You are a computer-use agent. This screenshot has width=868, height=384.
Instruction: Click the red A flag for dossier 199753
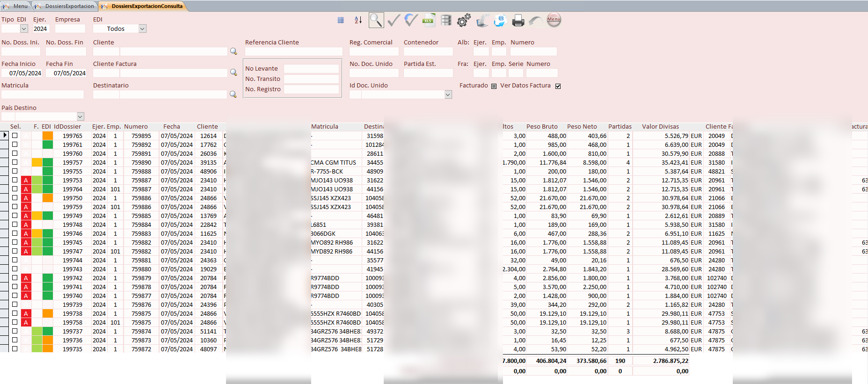tap(26, 180)
